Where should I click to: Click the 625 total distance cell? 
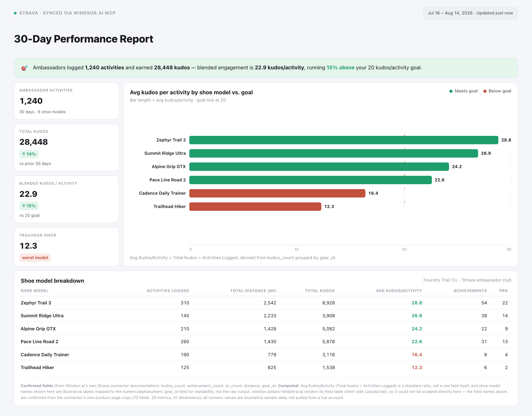point(272,367)
